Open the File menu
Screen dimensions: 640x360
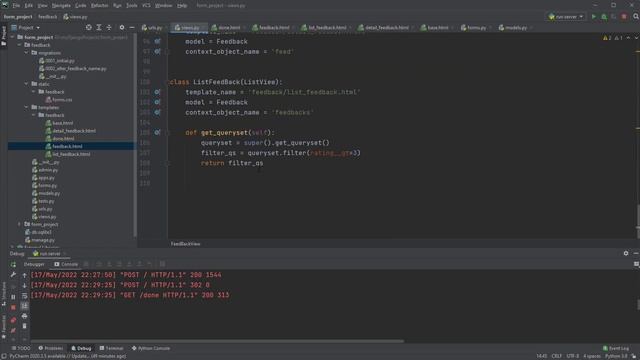point(16,5)
